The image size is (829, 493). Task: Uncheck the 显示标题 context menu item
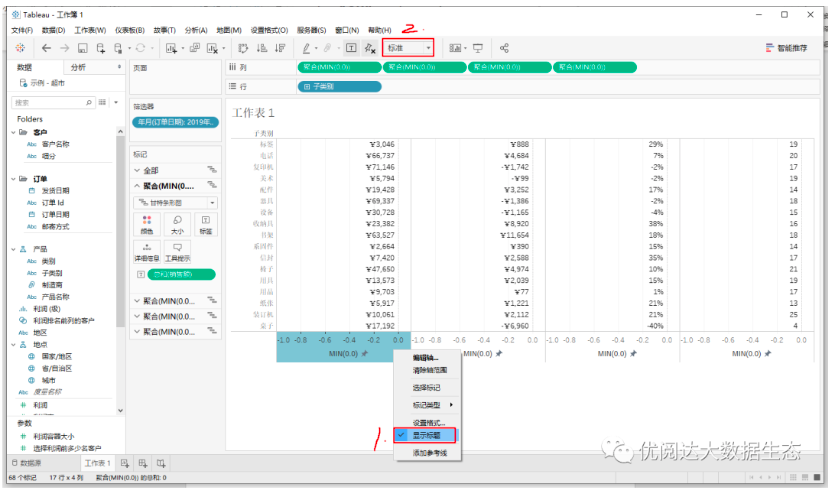coord(426,435)
